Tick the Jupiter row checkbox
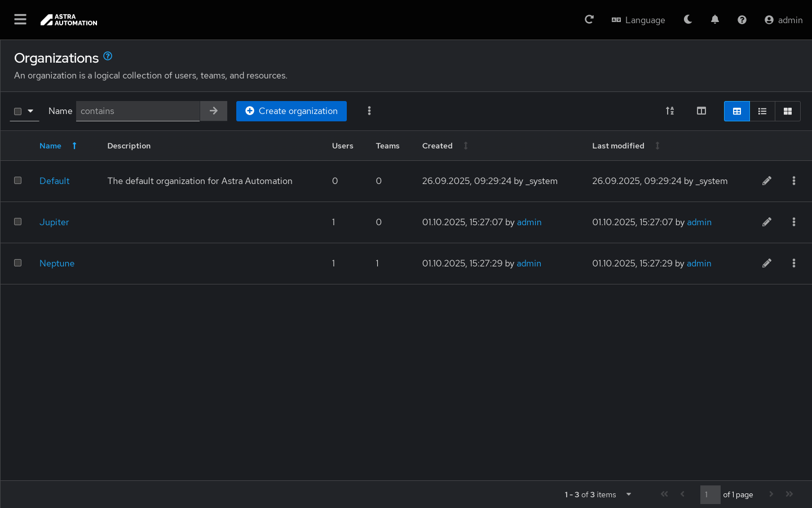 (x=18, y=222)
